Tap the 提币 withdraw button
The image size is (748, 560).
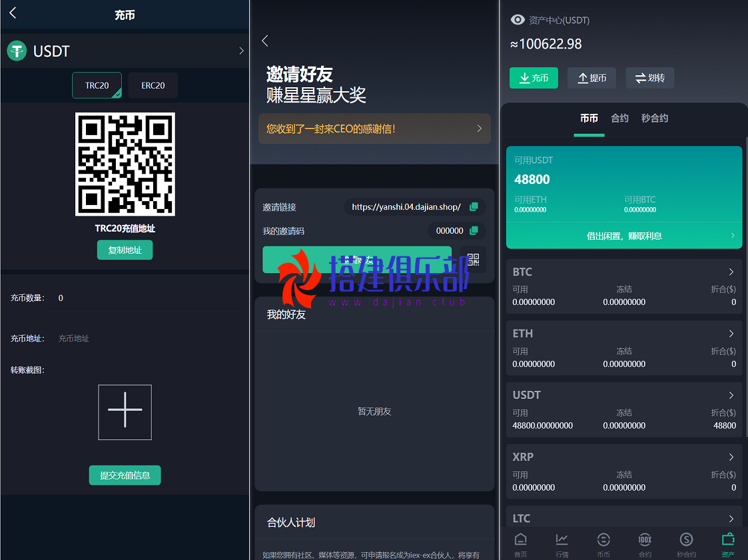point(592,78)
